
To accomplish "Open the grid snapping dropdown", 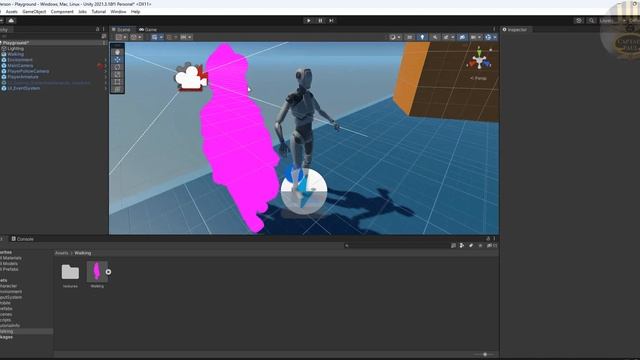I will click(x=157, y=37).
